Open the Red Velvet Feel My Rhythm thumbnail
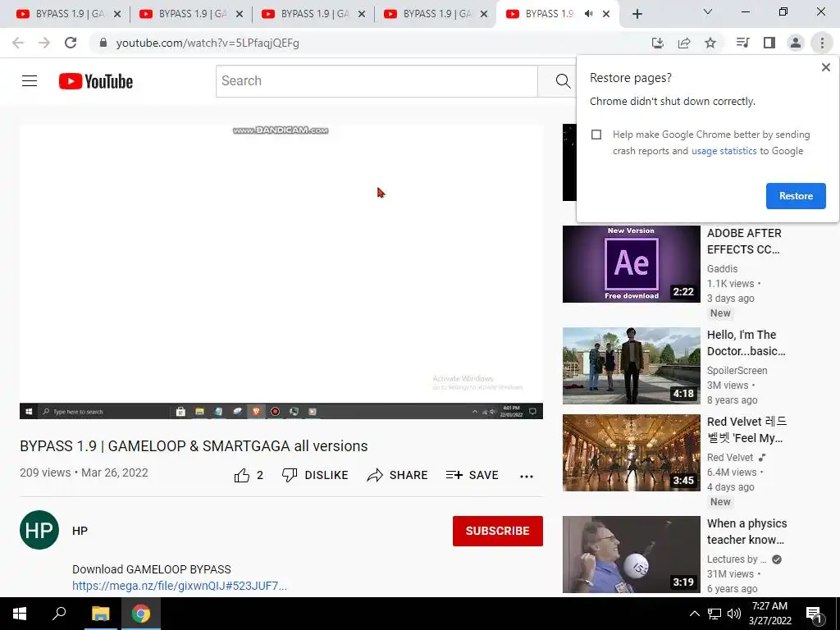Image resolution: width=840 pixels, height=630 pixels. (x=631, y=453)
